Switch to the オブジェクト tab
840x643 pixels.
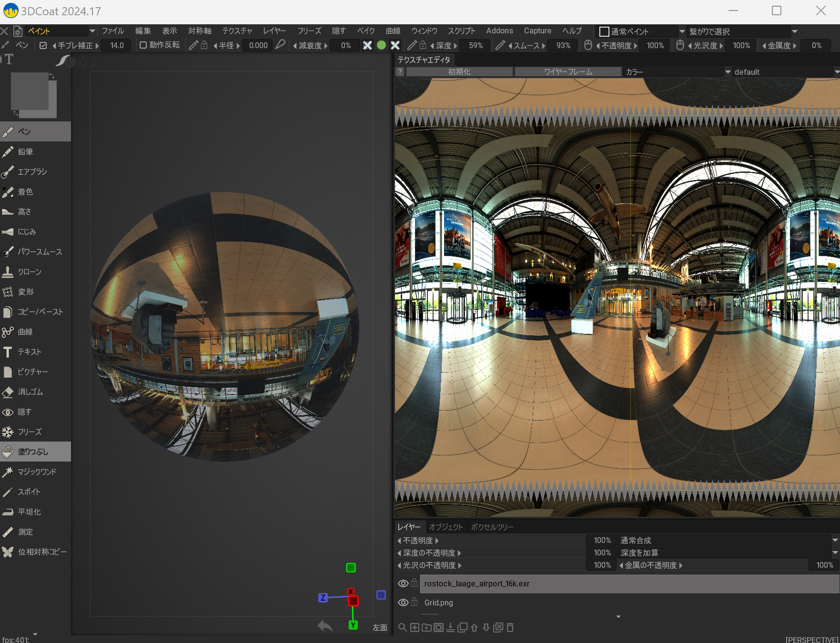[x=445, y=527]
